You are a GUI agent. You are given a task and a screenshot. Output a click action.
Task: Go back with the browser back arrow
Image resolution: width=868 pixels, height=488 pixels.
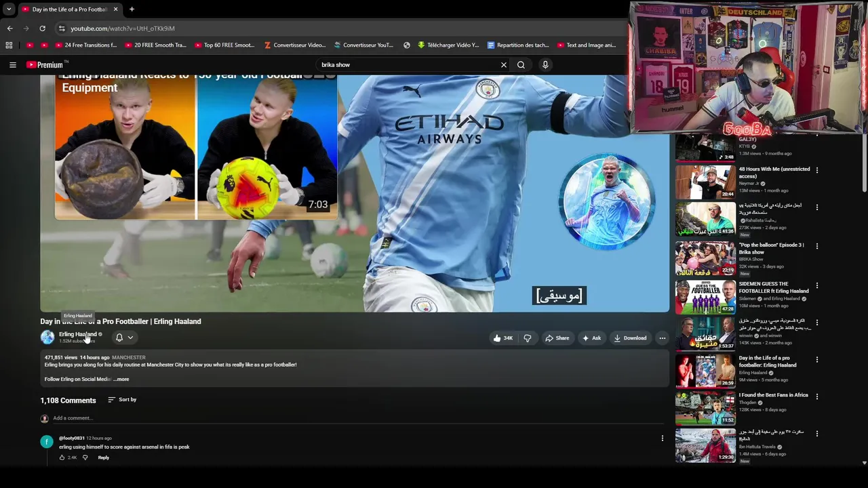(x=10, y=28)
